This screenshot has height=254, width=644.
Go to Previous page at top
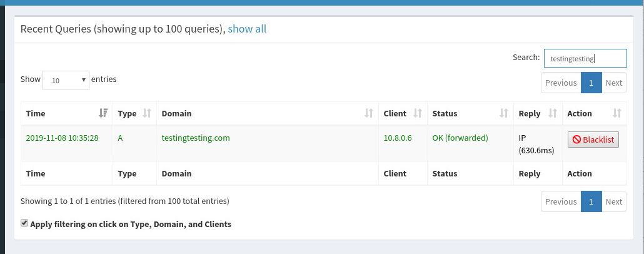point(561,83)
